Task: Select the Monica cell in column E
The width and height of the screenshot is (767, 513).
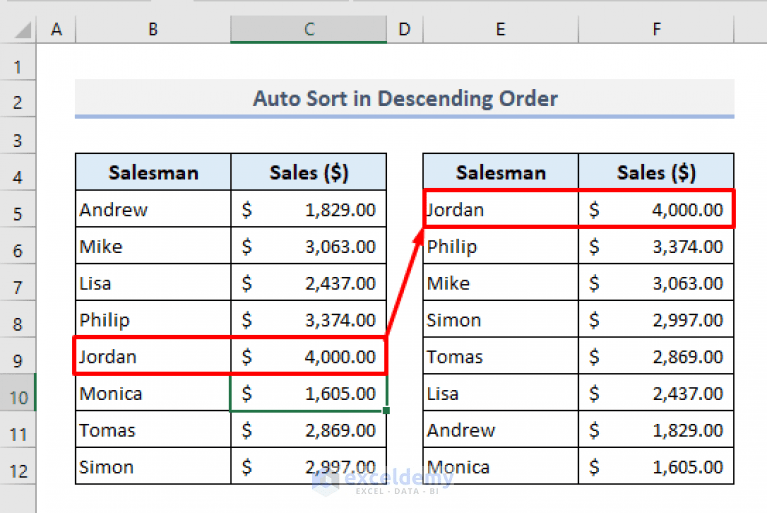Action: pos(500,467)
